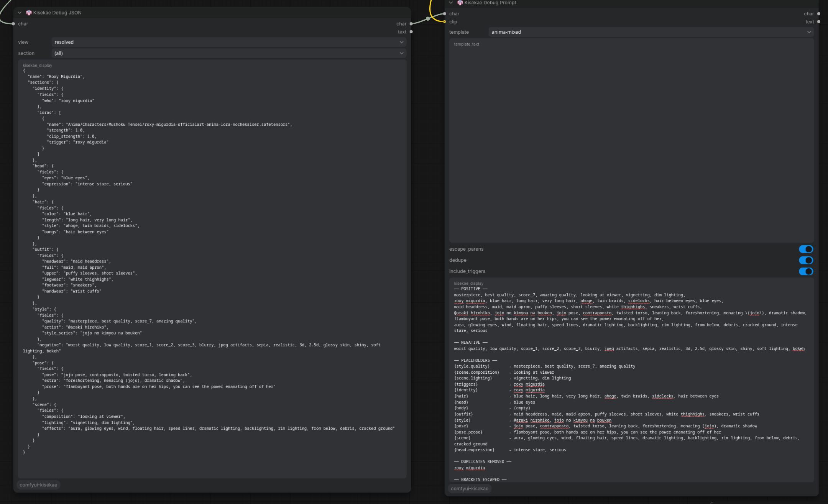Click the {body} placeholder row showing (empty)
This screenshot has height=504, width=828.
pyautogui.click(x=492, y=408)
